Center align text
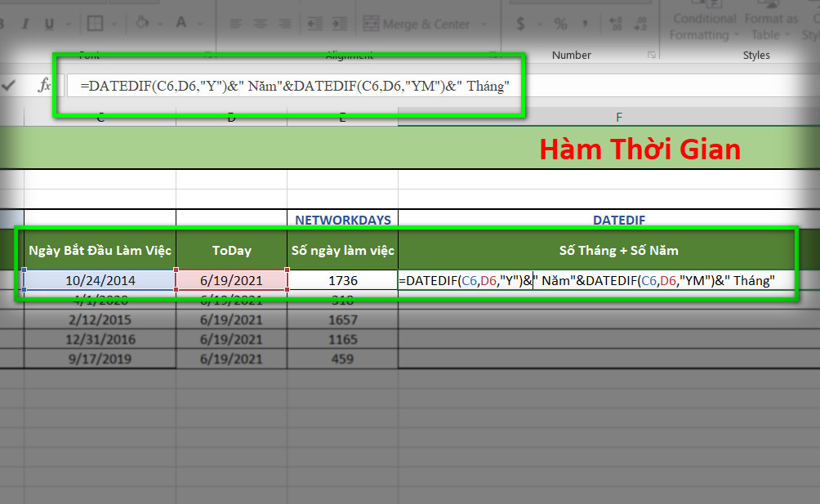The image size is (820, 504). click(x=261, y=24)
